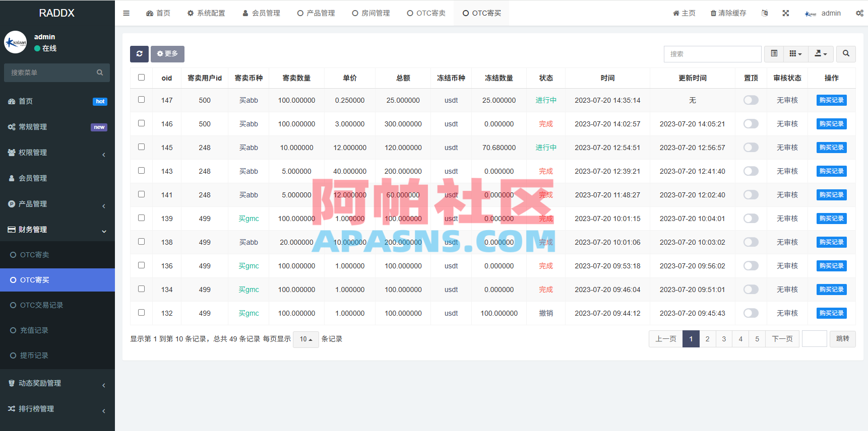Viewport: 868px width, 431px height.
Task: Open 充值记录 in sidebar submenu
Action: 57,330
